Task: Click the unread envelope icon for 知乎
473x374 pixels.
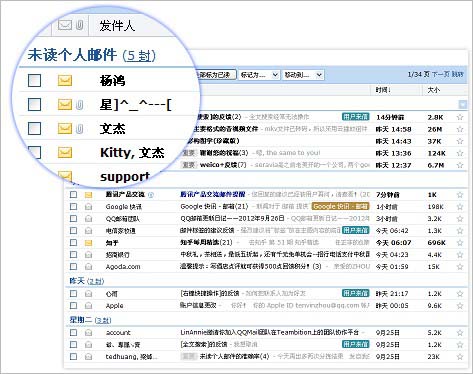Action: click(x=88, y=243)
